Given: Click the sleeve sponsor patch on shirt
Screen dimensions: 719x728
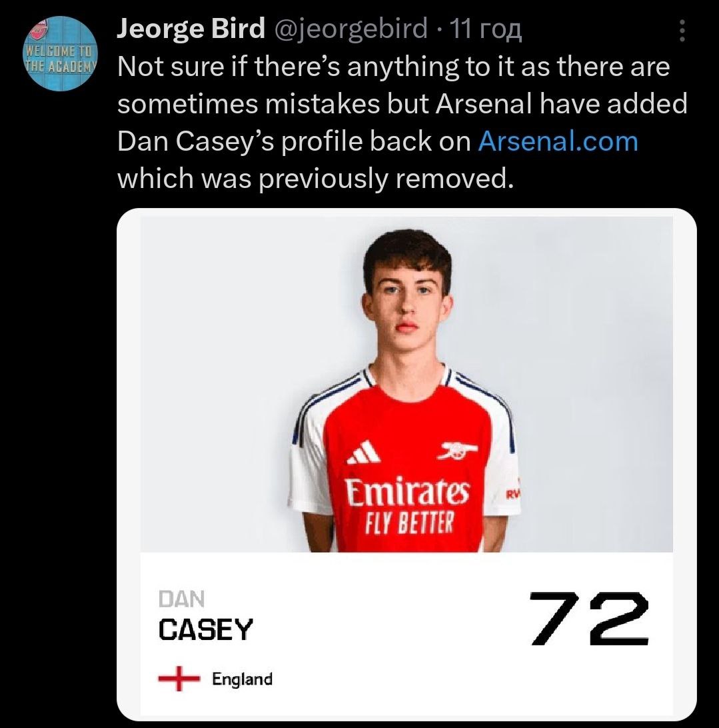Looking at the screenshot, I should click(512, 494).
